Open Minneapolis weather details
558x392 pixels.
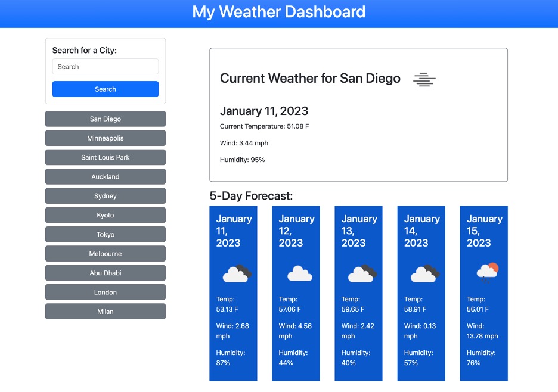point(105,138)
